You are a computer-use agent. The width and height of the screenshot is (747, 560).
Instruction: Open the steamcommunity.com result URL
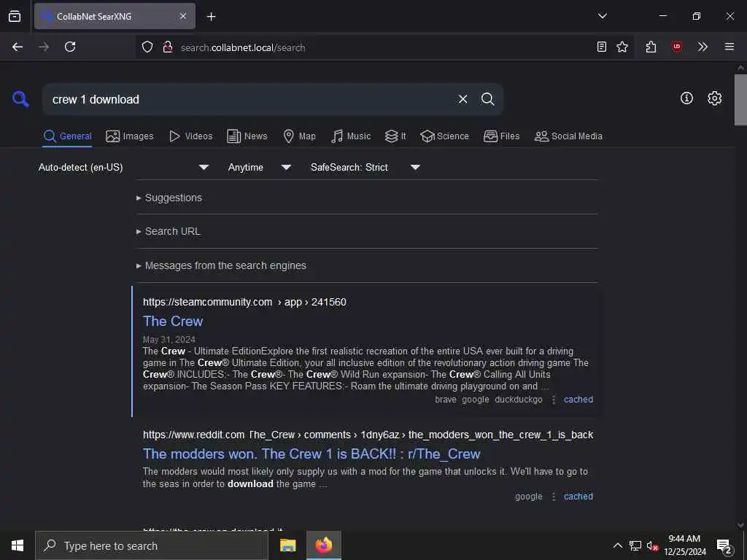pyautogui.click(x=244, y=302)
